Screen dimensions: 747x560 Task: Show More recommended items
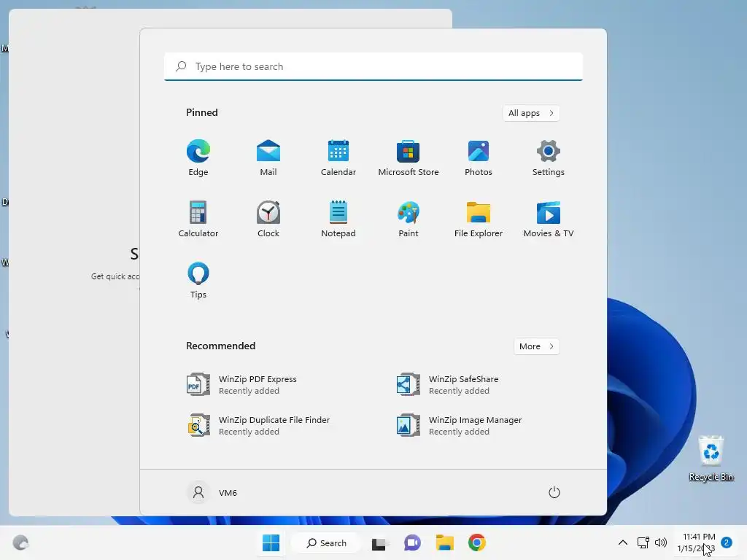pos(536,346)
